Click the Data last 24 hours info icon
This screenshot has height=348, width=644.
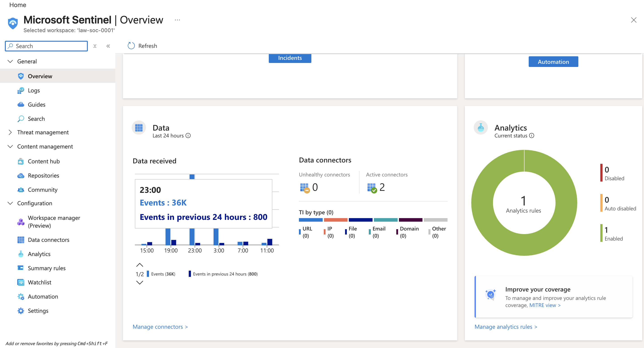(x=188, y=136)
